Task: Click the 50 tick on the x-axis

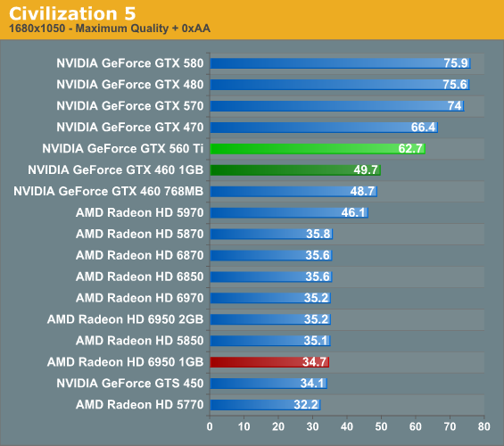Action: [x=381, y=426]
